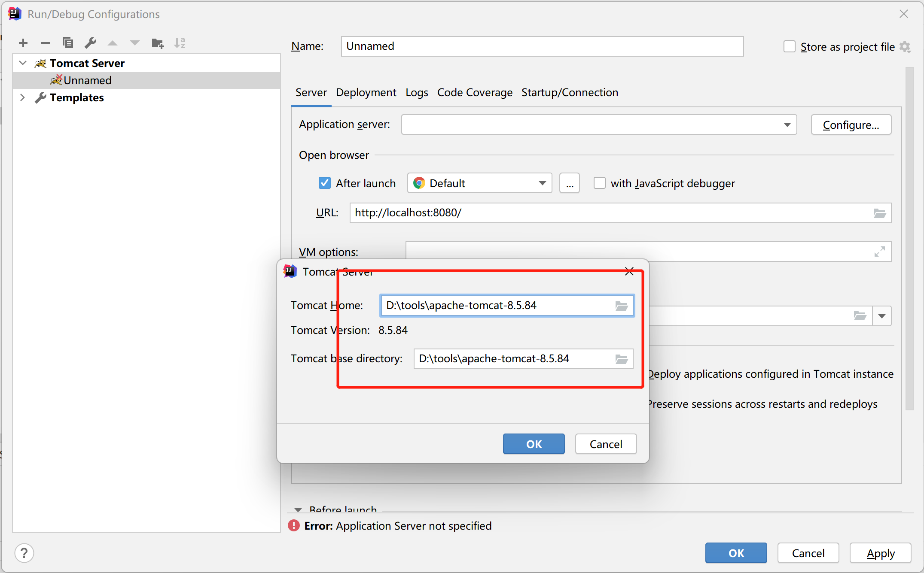Close the Run/Debug Configurations window
The height and width of the screenshot is (573, 924).
coord(903,14)
